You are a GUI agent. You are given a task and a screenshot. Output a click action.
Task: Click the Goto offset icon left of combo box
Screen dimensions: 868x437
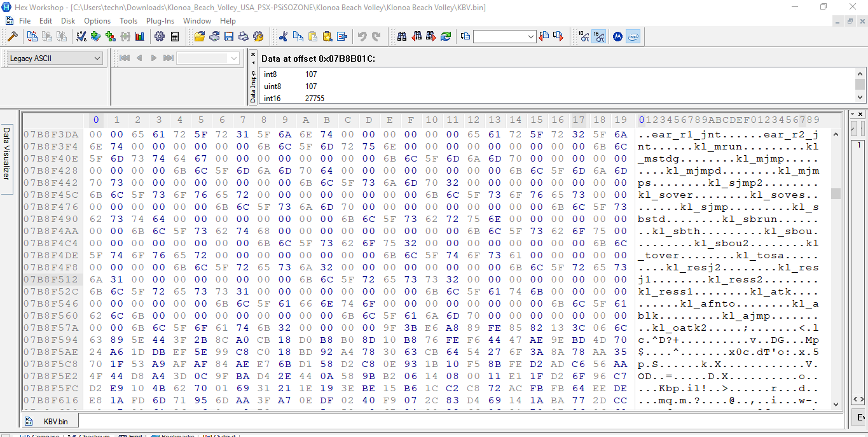465,36
